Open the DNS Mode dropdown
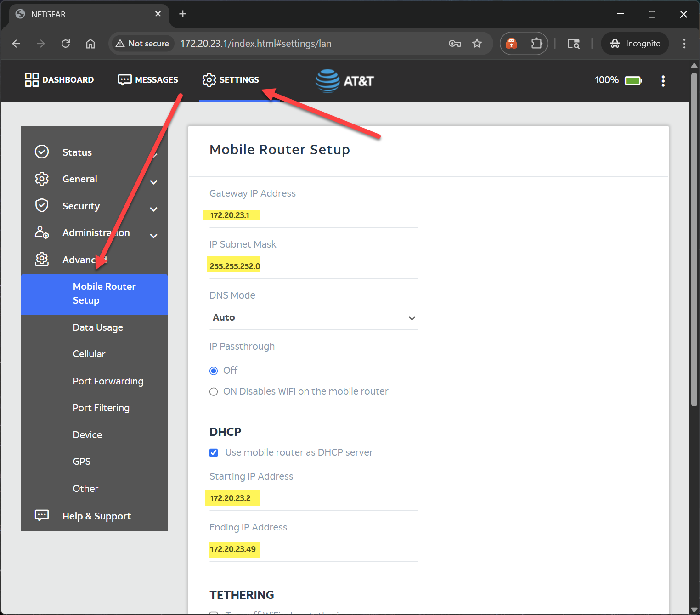700x615 pixels. 313,318
